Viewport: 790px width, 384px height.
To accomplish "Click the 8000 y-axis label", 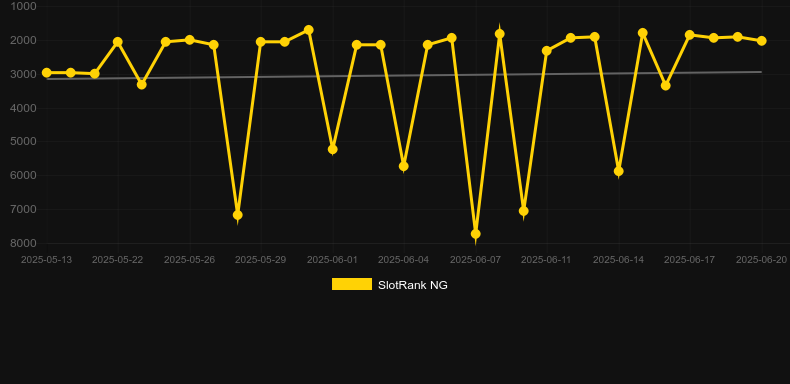I will click(x=24, y=243).
